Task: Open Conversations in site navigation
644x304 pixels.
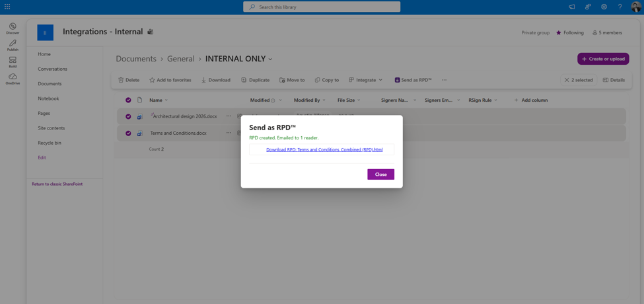Action: coord(53,69)
